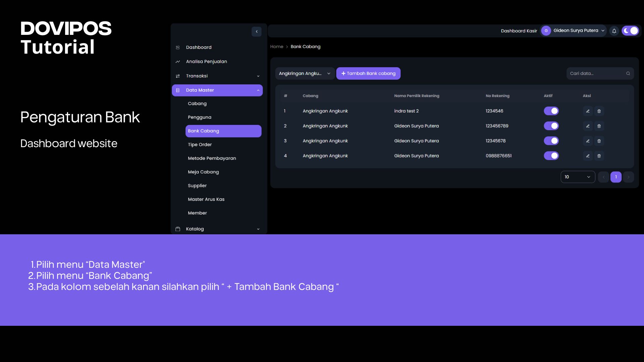
Task: Open the rows-per-page dropdown showing 10
Action: 578,177
